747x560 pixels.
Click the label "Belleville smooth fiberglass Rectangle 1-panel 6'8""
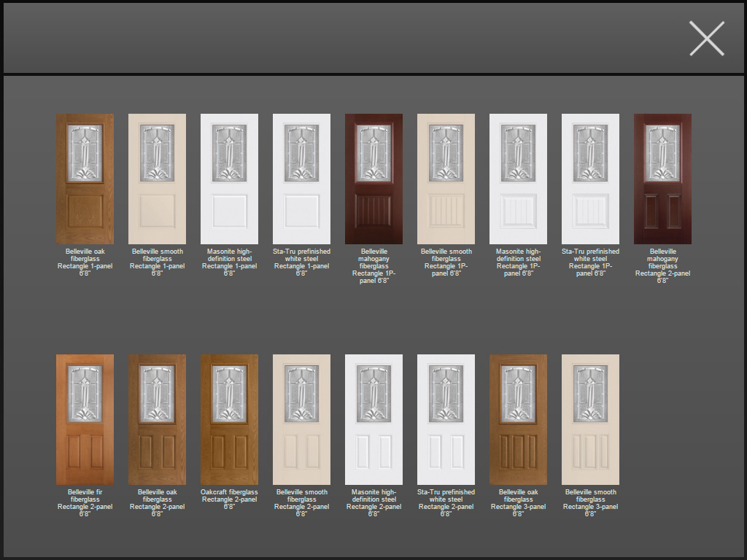point(158,262)
